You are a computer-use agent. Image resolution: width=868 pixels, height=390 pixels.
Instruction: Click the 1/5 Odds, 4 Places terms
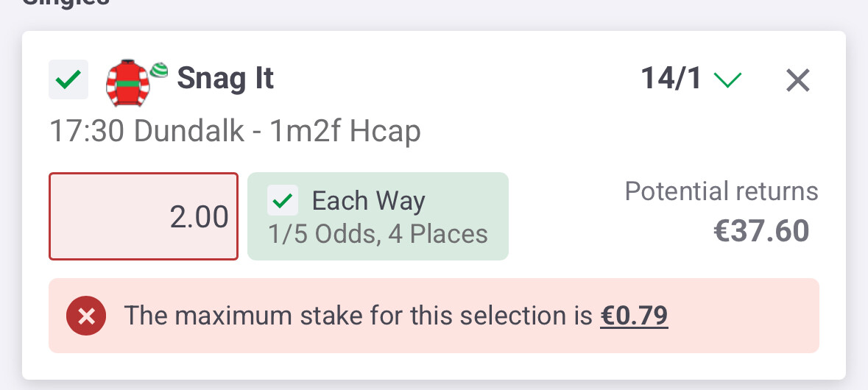coord(378,234)
